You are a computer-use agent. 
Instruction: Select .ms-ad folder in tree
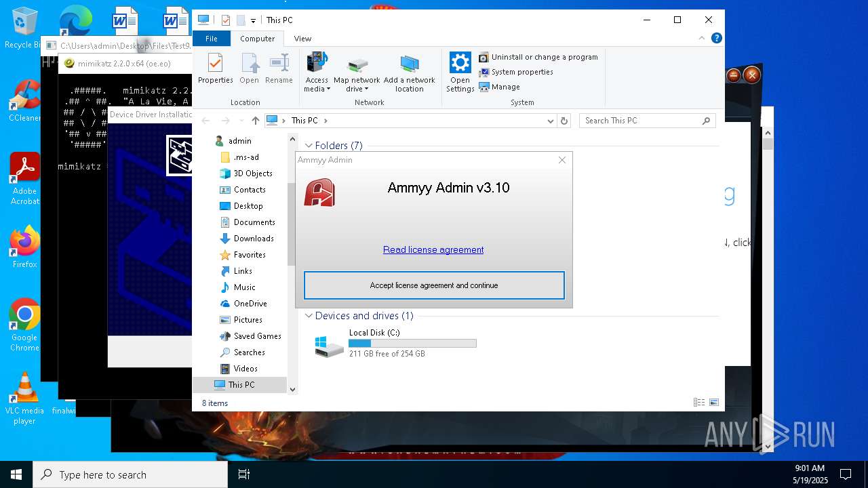pos(245,157)
